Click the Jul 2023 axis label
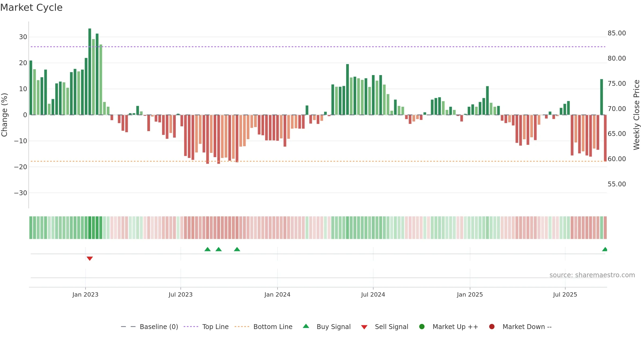This screenshot has height=362, width=644. [181, 295]
